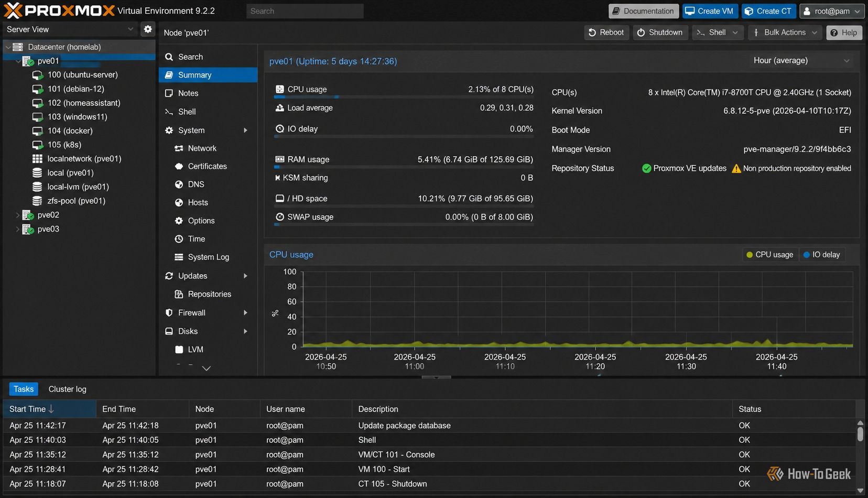Open the Server View settings gear
Image resolution: width=868 pixels, height=498 pixels.
[148, 29]
